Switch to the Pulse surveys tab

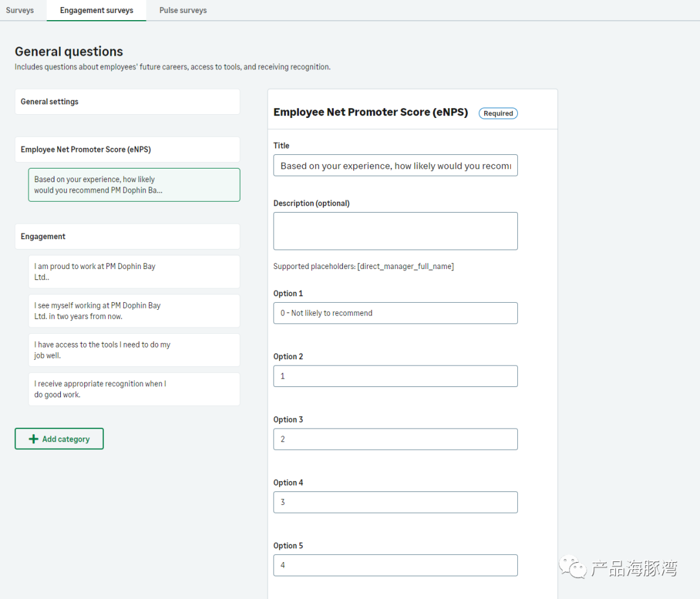183,10
